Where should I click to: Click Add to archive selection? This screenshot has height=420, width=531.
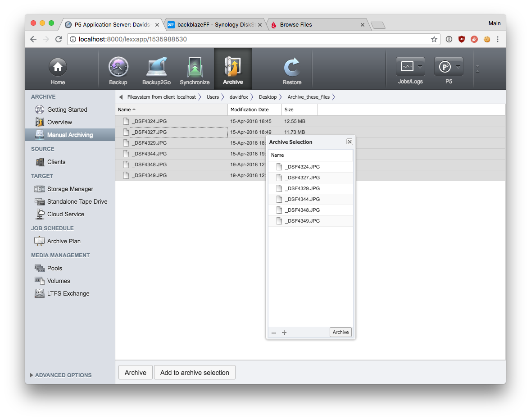point(195,373)
